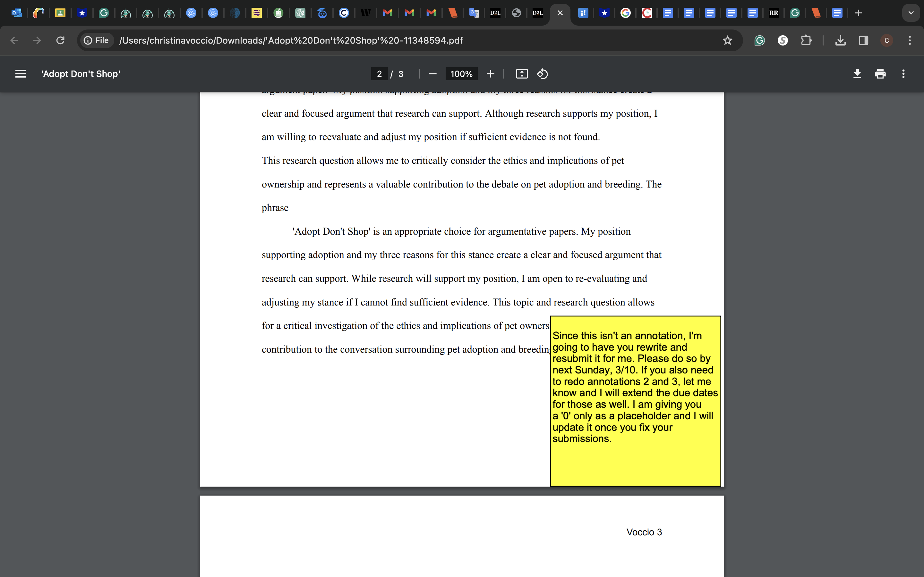Go back to the previous page
924x577 pixels.
coord(14,40)
